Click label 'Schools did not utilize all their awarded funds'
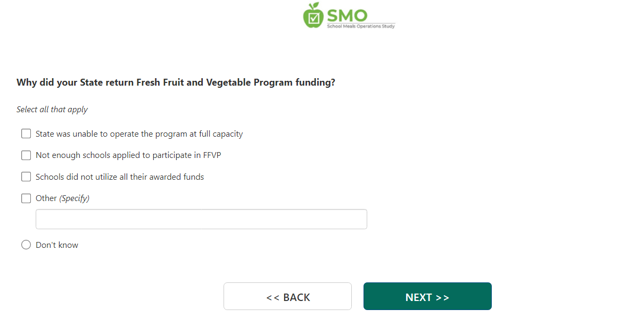The image size is (644, 326). pos(120,177)
